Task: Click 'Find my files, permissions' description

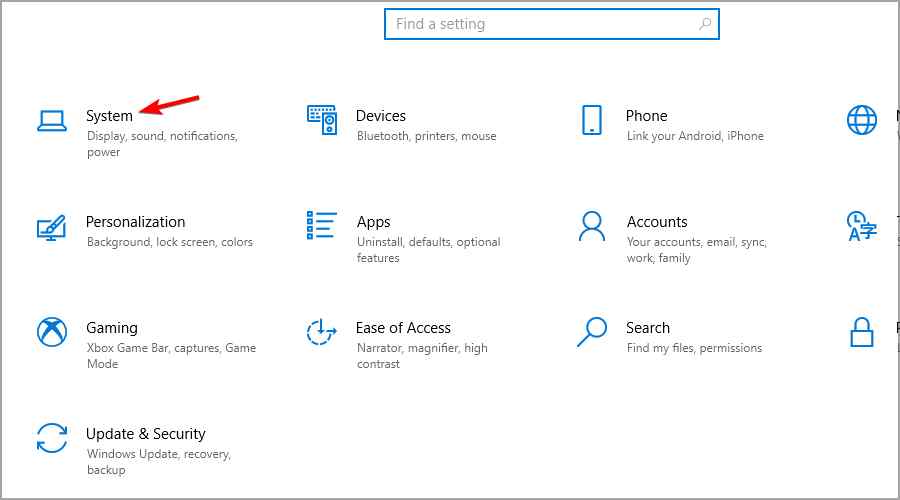Action: [x=695, y=348]
